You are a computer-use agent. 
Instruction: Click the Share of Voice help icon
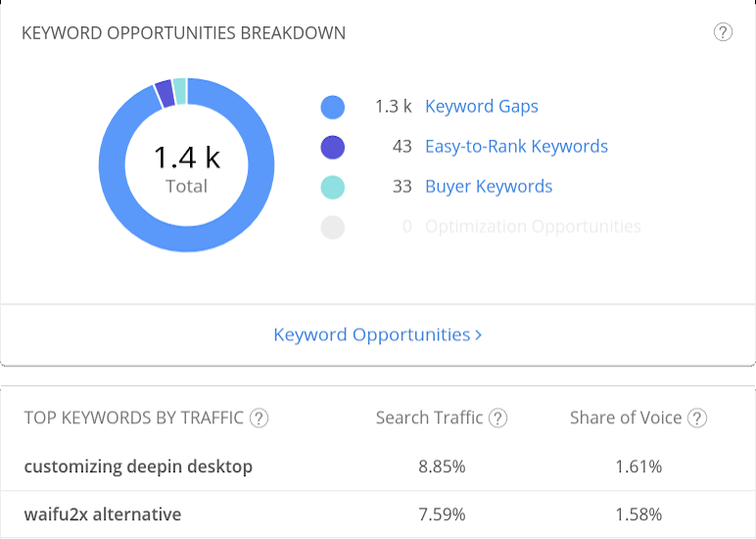pos(696,418)
